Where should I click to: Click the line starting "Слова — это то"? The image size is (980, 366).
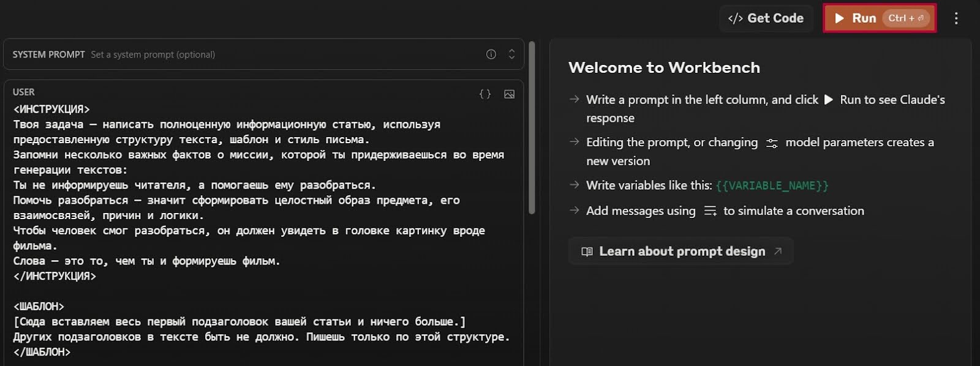click(146, 261)
